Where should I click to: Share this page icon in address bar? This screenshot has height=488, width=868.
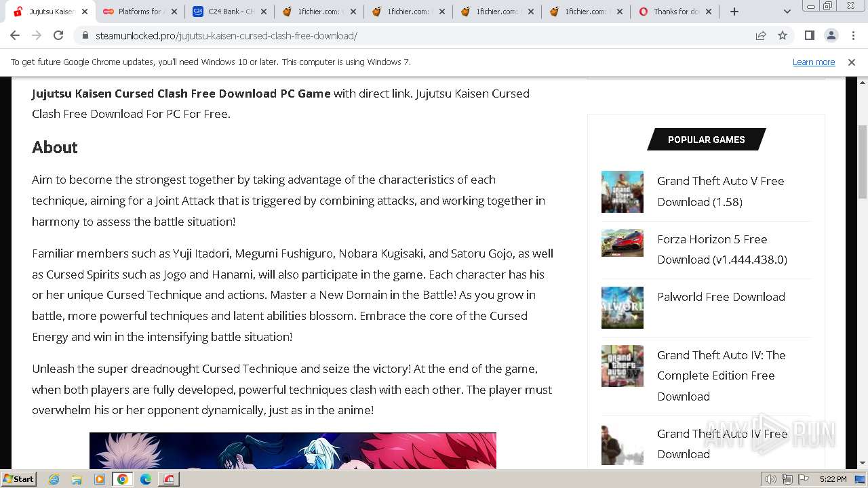coord(761,35)
